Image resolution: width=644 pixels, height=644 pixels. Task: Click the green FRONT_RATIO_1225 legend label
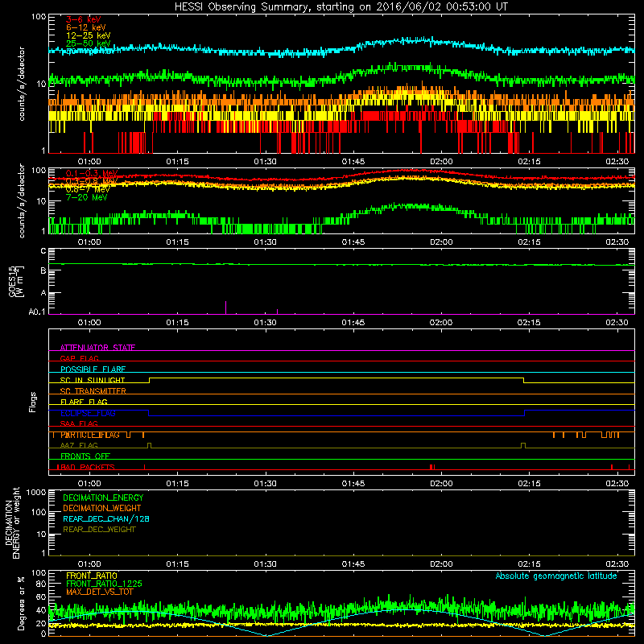click(x=104, y=584)
